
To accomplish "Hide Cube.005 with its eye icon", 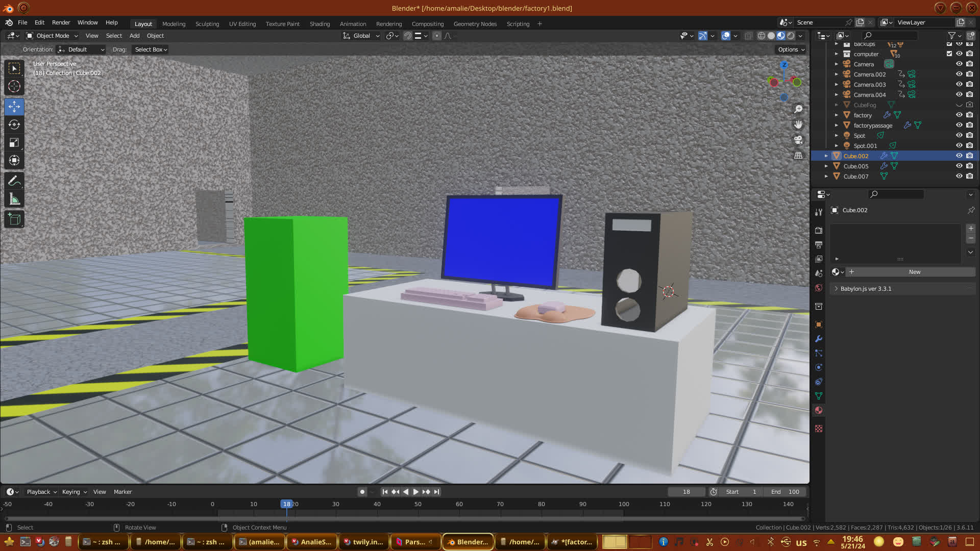I will click(959, 166).
